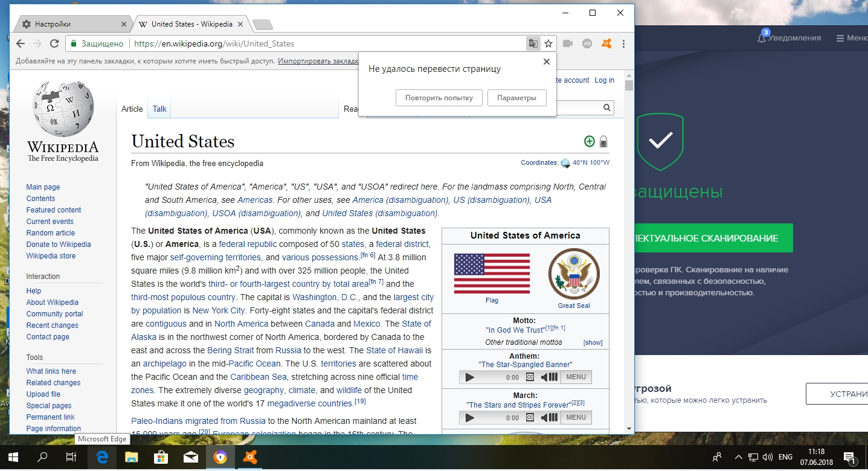Image resolution: width=868 pixels, height=471 pixels.
Task: Expand Other traditional mottos with [show]
Action: pos(593,342)
